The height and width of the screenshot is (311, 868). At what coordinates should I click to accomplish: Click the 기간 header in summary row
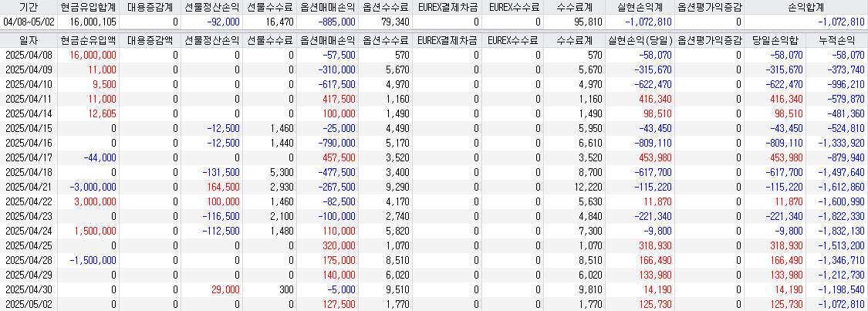point(28,7)
